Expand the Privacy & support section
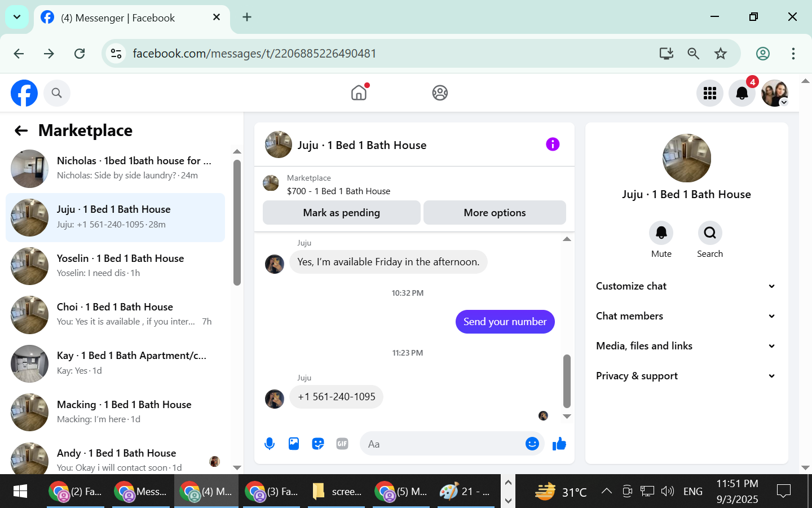 pos(686,376)
